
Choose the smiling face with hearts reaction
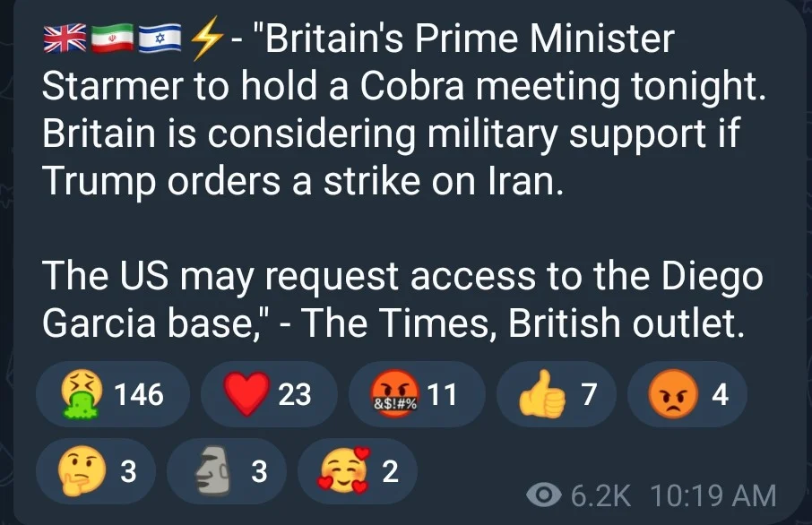pos(358,471)
